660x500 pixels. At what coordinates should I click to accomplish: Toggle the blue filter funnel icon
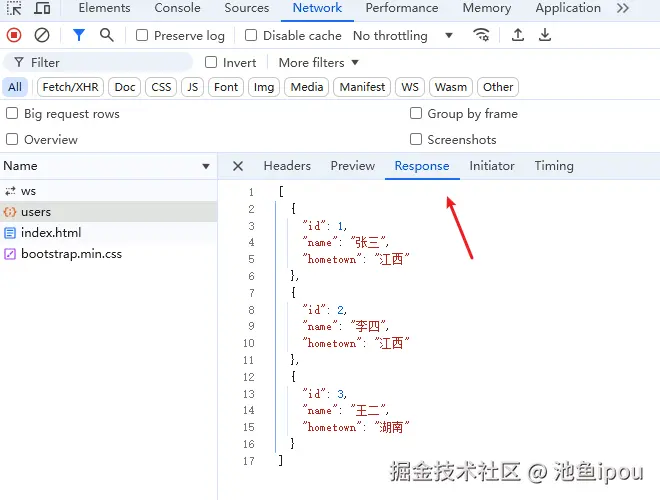coord(79,35)
